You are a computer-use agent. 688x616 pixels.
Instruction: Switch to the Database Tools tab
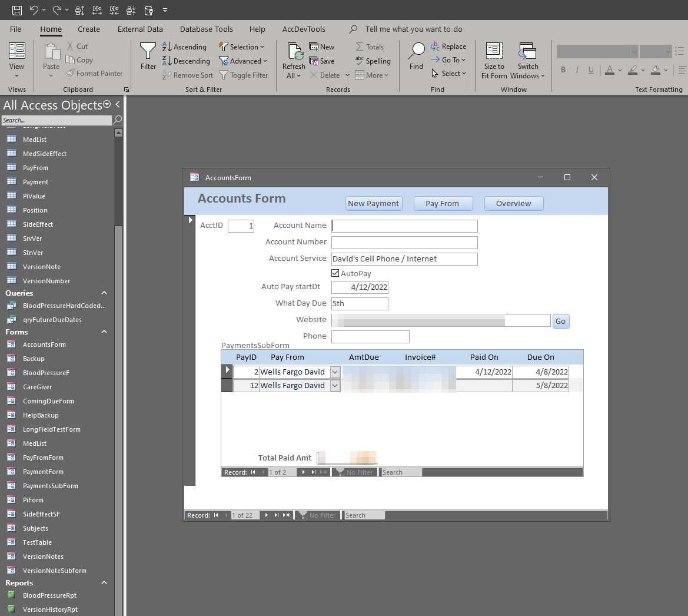coord(206,29)
